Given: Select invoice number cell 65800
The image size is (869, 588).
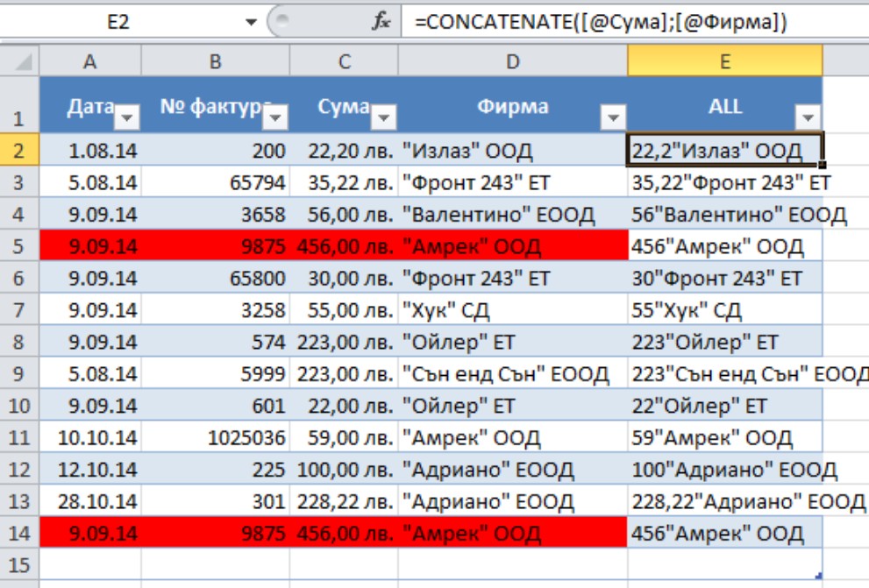Looking at the screenshot, I should point(215,278).
